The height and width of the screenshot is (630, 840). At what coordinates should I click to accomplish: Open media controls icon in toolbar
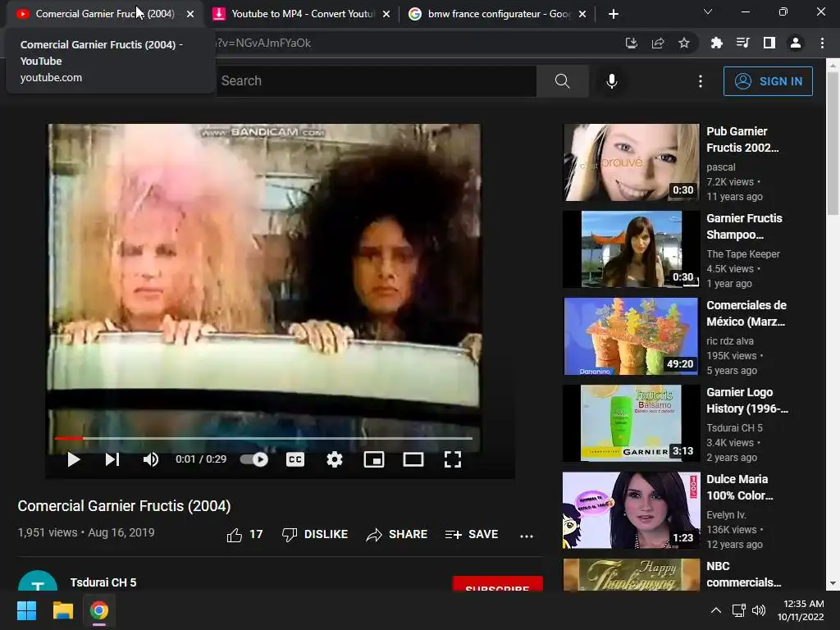pyautogui.click(x=742, y=43)
